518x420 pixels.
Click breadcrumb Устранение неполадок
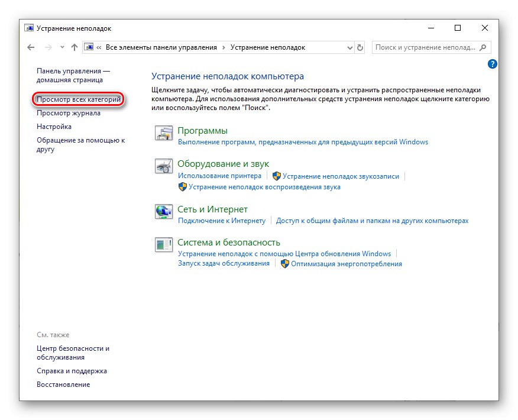coord(268,47)
